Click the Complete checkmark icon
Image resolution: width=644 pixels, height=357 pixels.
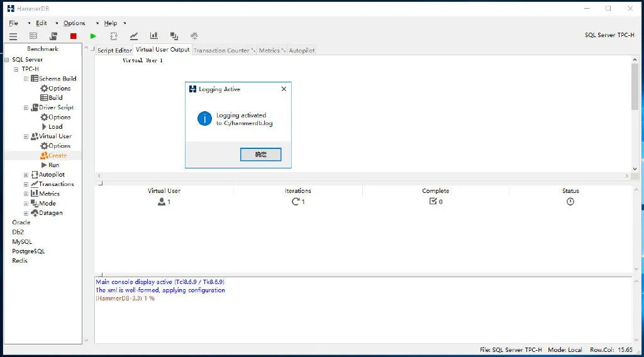[x=433, y=201]
